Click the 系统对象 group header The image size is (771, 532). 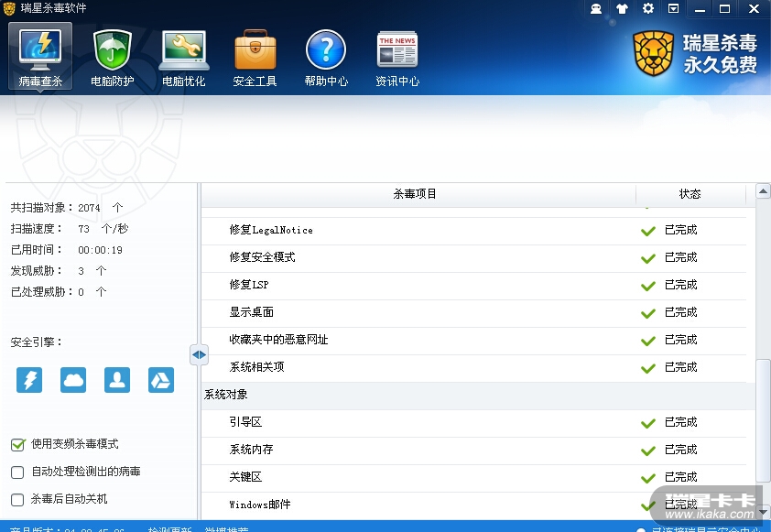(478, 396)
